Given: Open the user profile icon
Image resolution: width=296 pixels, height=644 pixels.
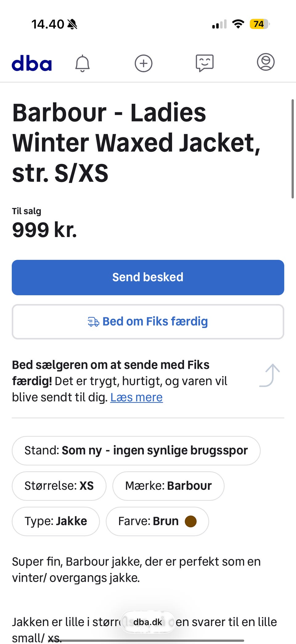Looking at the screenshot, I should pos(265,62).
